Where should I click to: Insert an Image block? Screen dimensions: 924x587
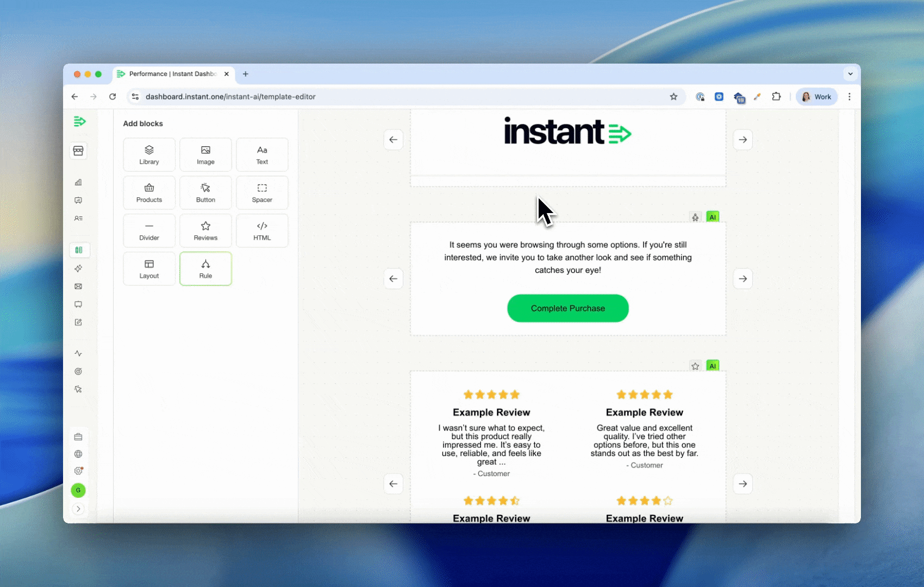point(205,155)
